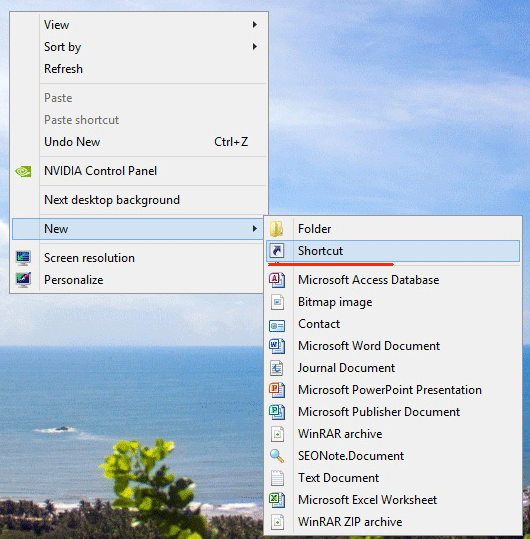530x539 pixels.
Task: Create a Microsoft PowerPoint Presentation
Action: 393,390
